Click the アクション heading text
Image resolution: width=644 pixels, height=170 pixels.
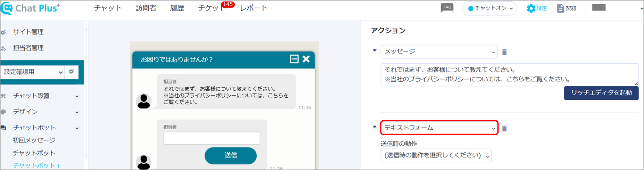pos(388,31)
